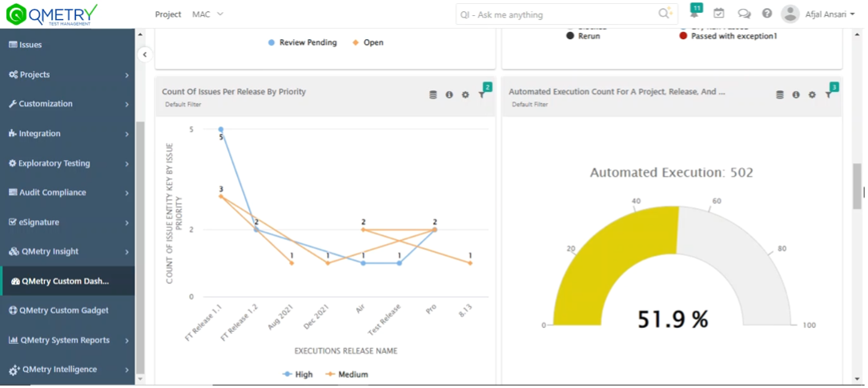Show info for Count Of Issues gadget
Screen dimensions: 868x388
(x=449, y=95)
